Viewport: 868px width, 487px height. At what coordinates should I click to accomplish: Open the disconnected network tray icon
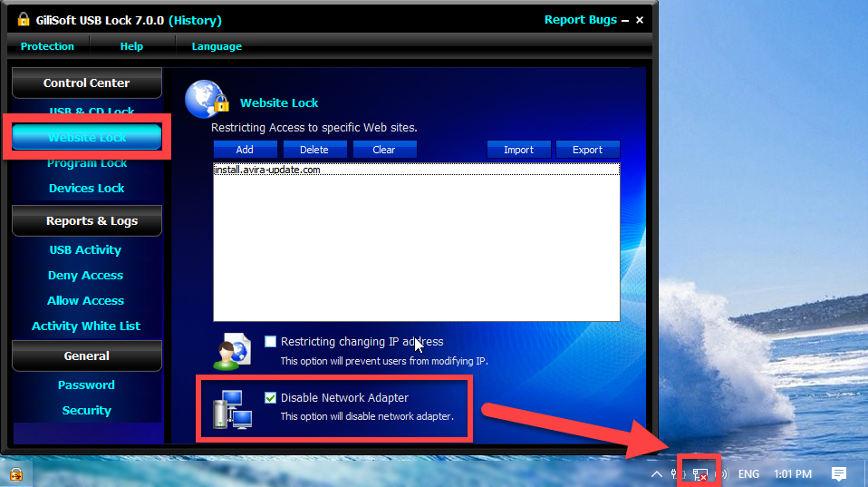coord(699,475)
